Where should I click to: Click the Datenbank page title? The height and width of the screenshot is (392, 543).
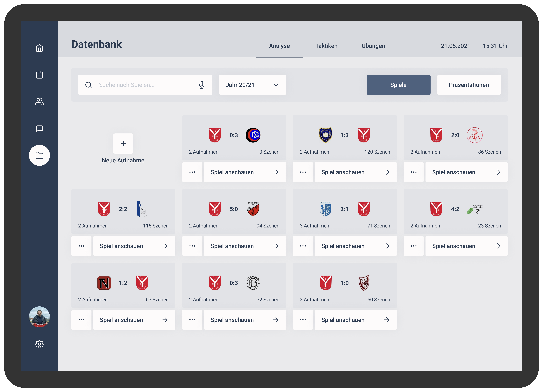[97, 44]
